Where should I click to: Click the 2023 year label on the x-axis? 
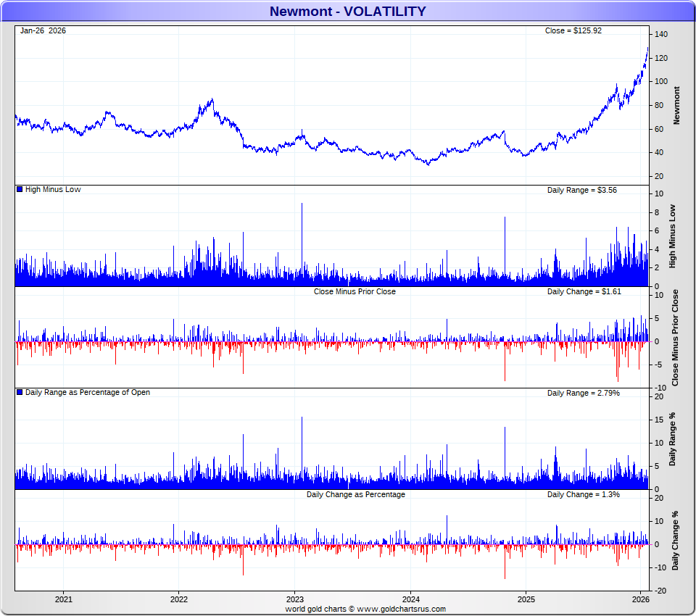294,599
